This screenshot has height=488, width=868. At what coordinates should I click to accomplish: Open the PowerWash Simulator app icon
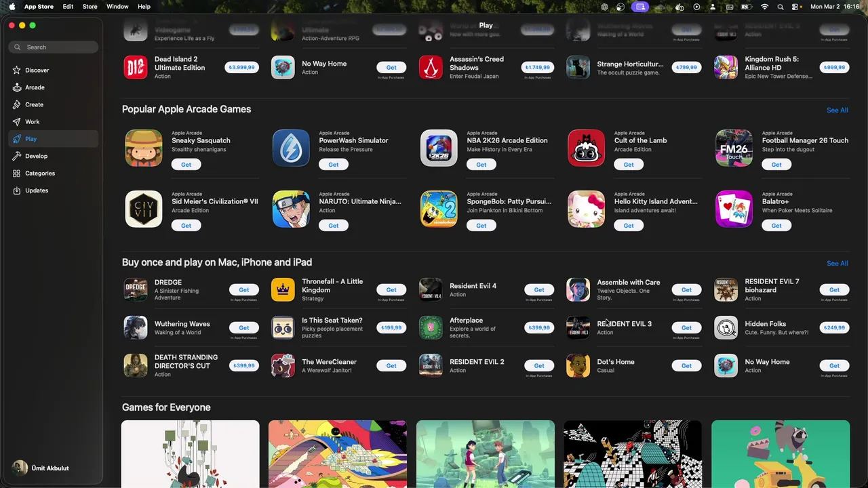click(x=291, y=148)
